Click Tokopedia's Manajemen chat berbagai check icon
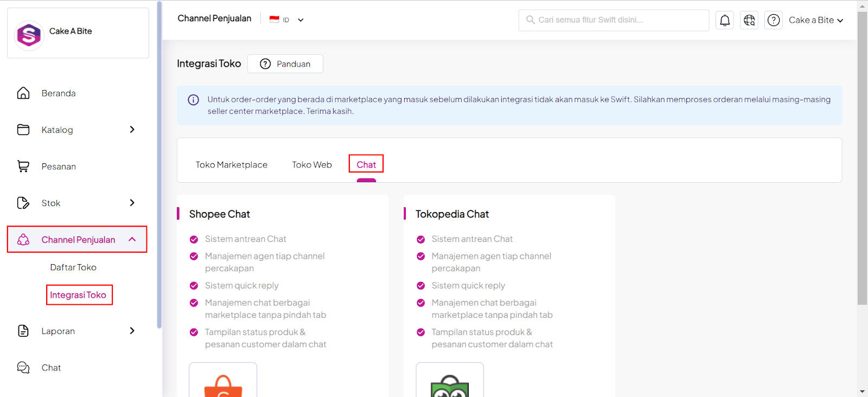Image resolution: width=868 pixels, height=397 pixels. tap(420, 303)
